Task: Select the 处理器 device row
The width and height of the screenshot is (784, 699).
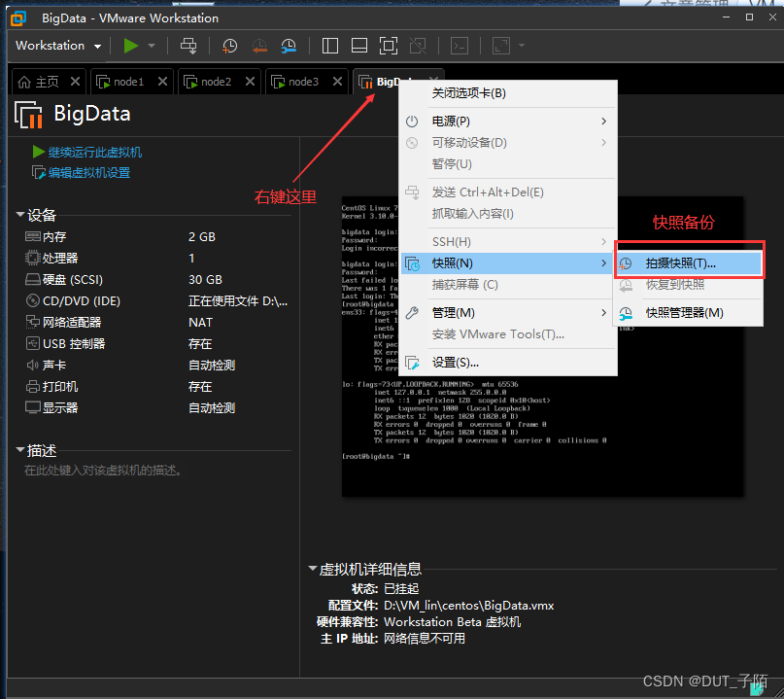Action: click(x=156, y=259)
